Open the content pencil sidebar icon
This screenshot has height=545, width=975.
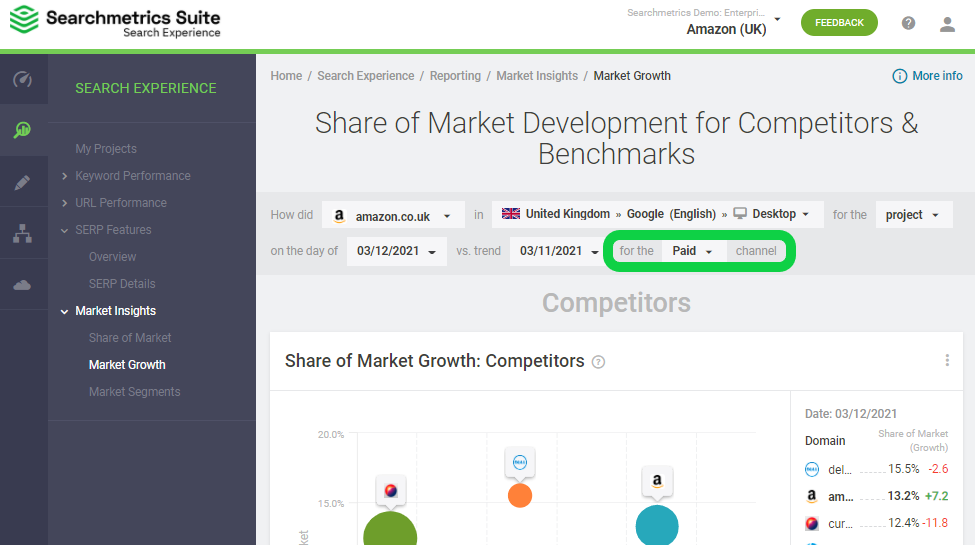pos(23,182)
